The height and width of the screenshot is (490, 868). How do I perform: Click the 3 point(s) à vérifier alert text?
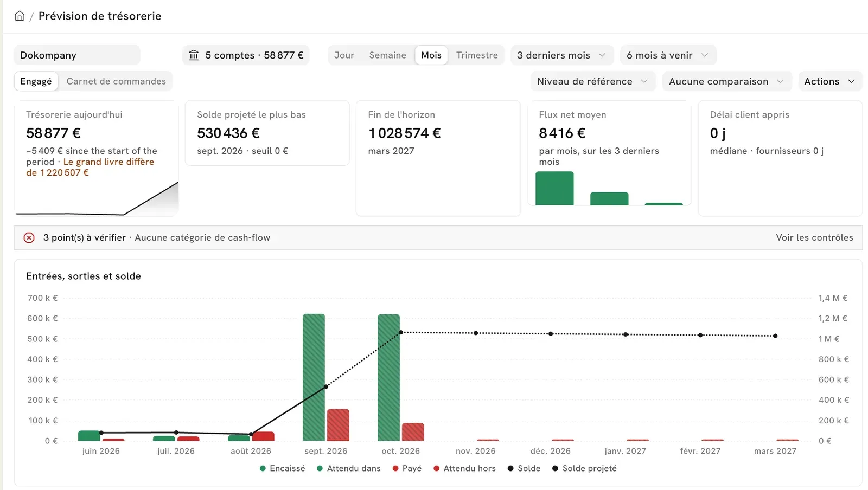tap(85, 237)
